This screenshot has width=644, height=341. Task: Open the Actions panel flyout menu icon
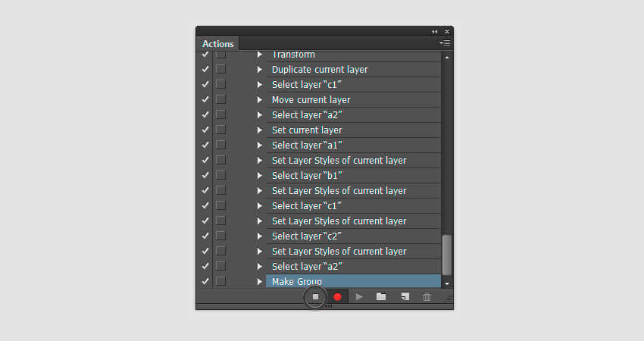point(445,43)
